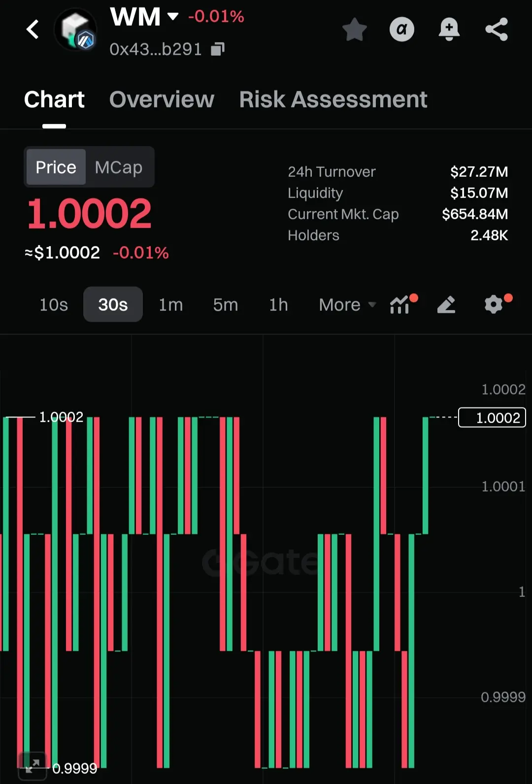532x784 pixels.
Task: Select the 5m chart interval
Action: 225,305
